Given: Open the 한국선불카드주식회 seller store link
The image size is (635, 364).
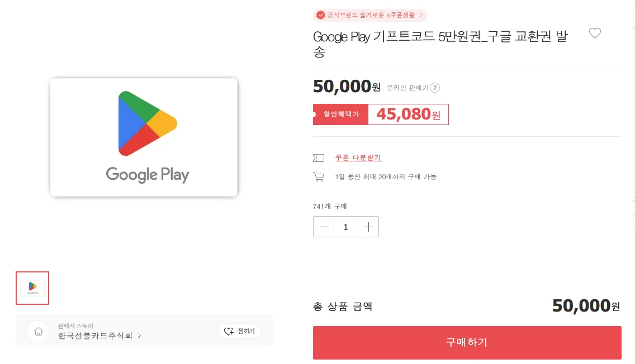Looking at the screenshot, I should (x=95, y=336).
